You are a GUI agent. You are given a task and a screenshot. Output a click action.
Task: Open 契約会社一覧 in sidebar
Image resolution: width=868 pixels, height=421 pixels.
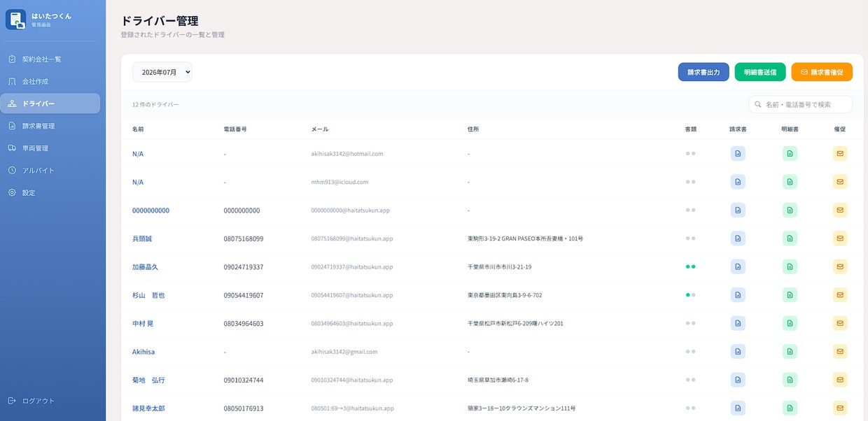(50, 59)
